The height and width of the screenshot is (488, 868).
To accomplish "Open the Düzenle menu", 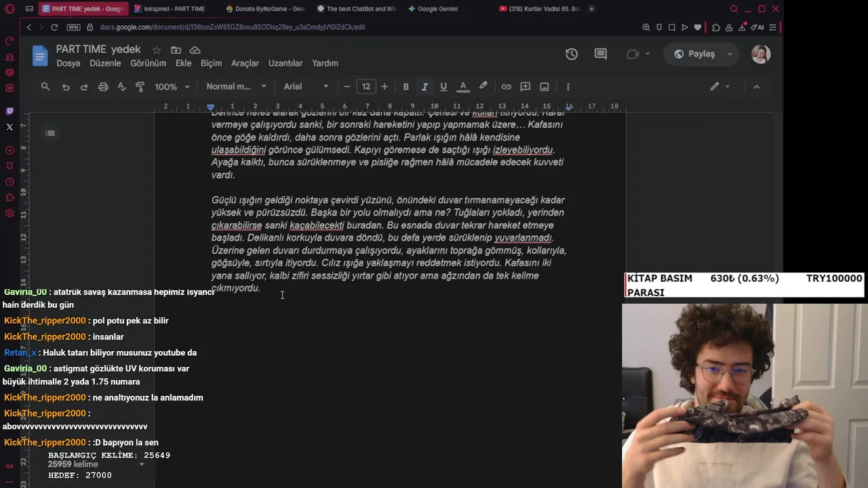I will (105, 63).
